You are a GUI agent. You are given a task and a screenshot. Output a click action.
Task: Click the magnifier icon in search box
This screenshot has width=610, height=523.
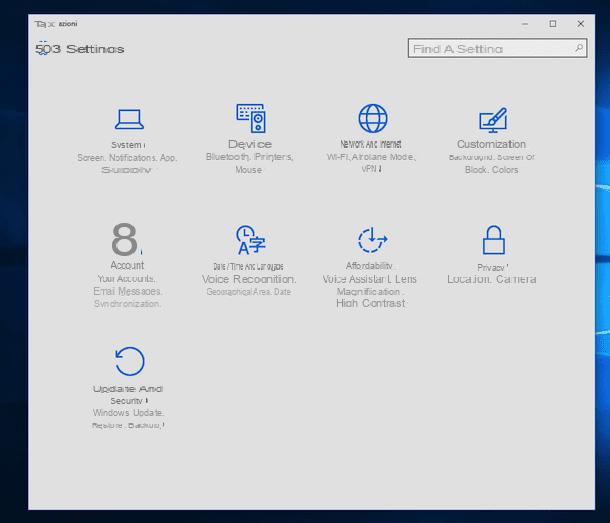(x=579, y=48)
